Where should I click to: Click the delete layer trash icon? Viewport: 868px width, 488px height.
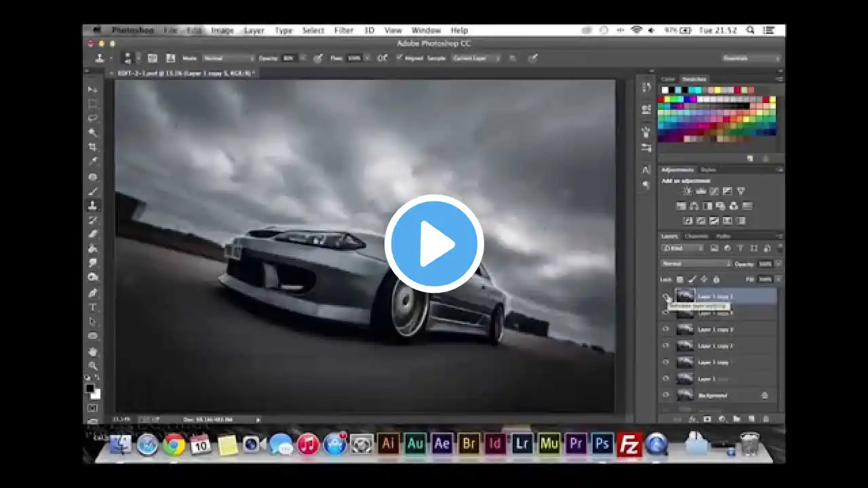coord(765,419)
